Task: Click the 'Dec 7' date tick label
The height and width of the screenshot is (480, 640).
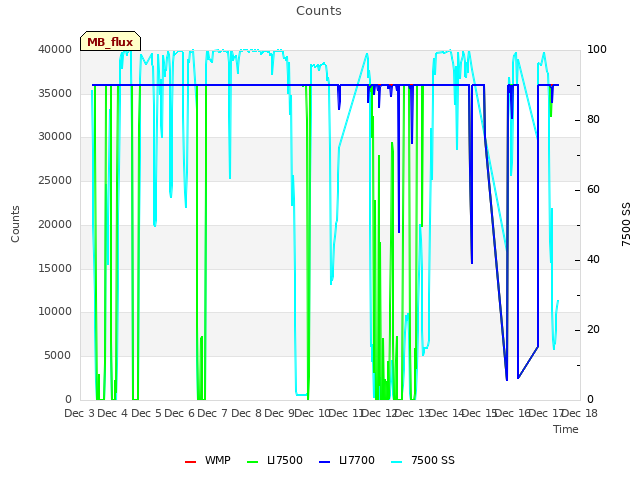Action: coord(212,413)
